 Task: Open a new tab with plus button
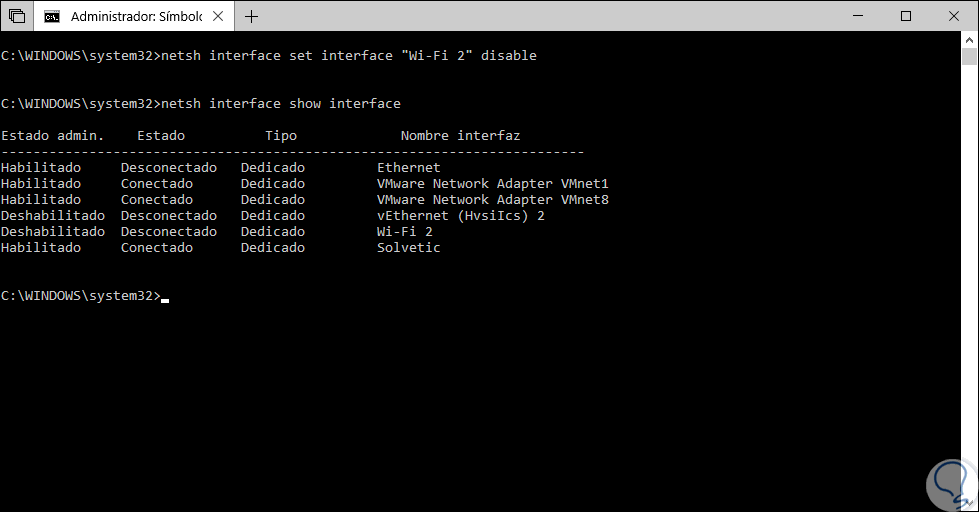point(251,16)
